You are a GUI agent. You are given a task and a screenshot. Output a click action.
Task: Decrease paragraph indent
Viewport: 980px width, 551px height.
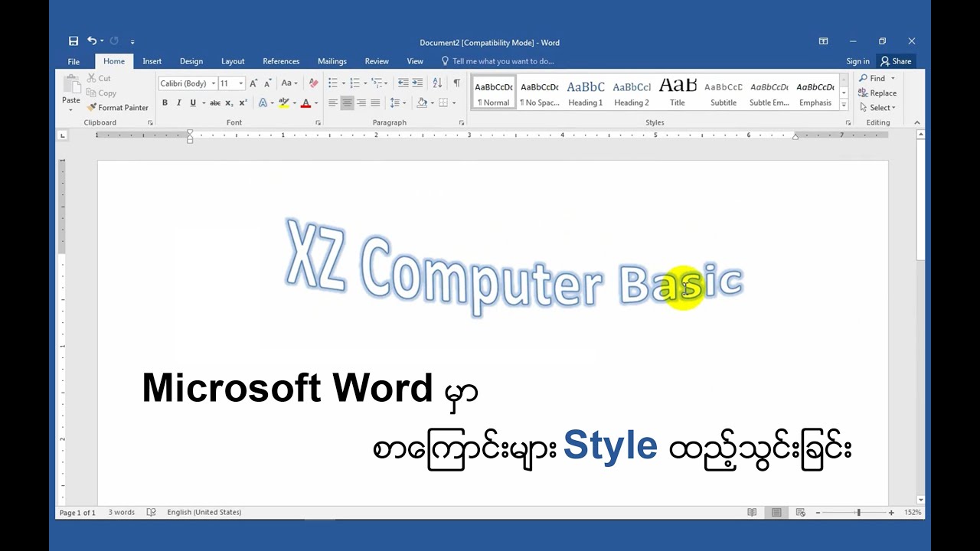[x=403, y=83]
